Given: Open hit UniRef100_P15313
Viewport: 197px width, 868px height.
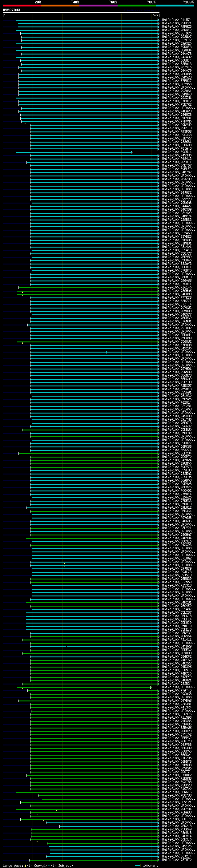Looking at the screenshot, I should coord(177,586).
